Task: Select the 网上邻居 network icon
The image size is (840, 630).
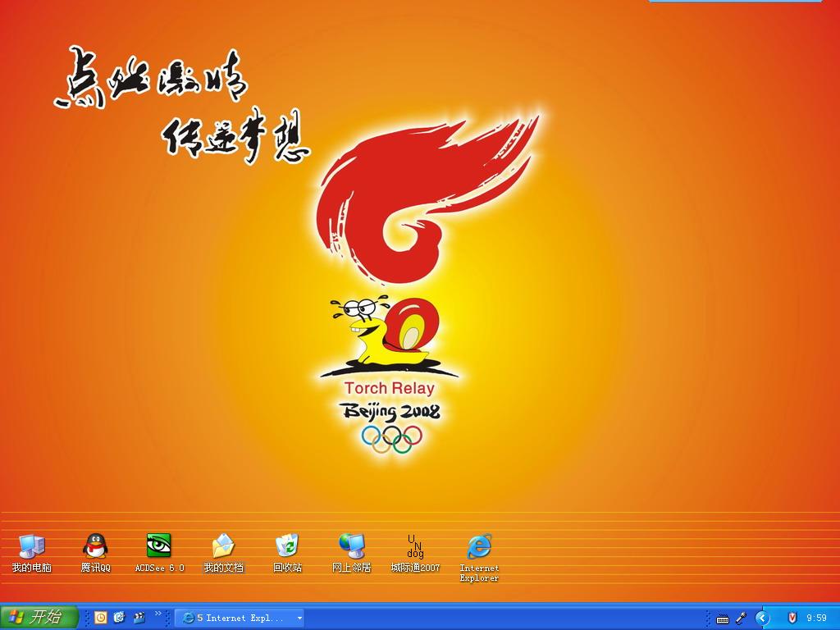Action: 351,546
